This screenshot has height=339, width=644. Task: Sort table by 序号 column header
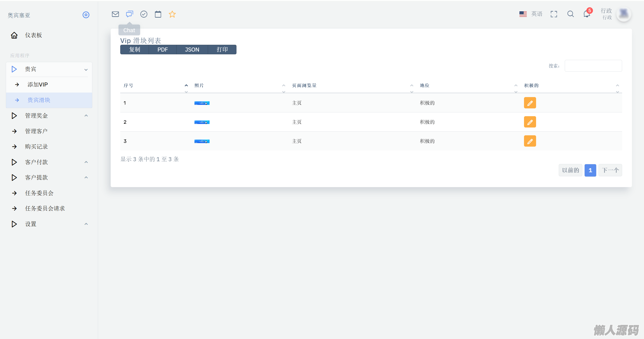(x=128, y=86)
